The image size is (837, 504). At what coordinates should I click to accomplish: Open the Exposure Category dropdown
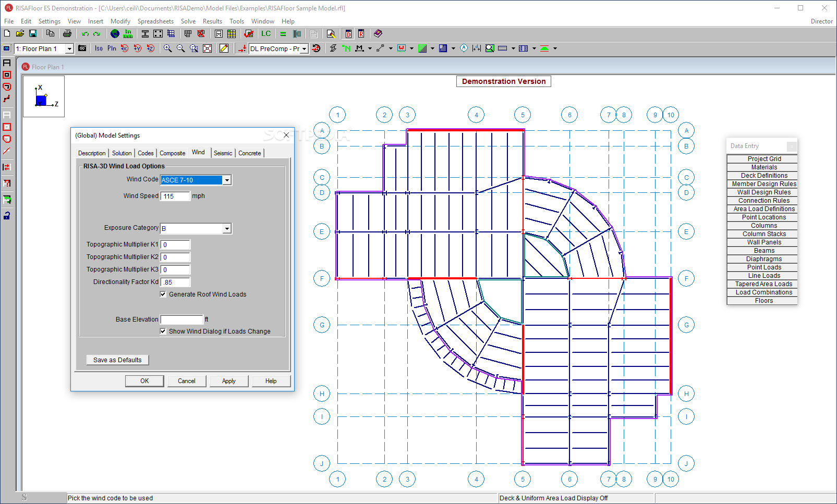227,228
